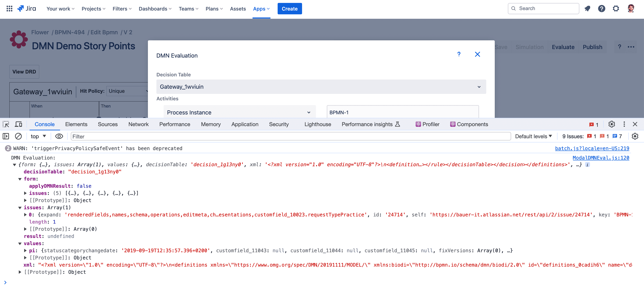644x289 pixels.
Task: Toggle the live expression eye icon
Action: pyautogui.click(x=59, y=136)
